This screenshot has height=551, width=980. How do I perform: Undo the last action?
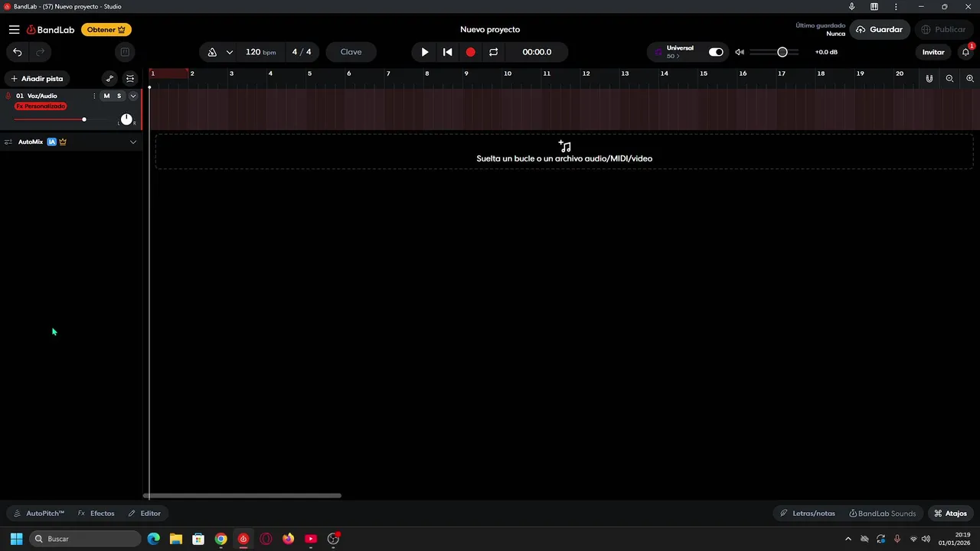[x=17, y=52]
